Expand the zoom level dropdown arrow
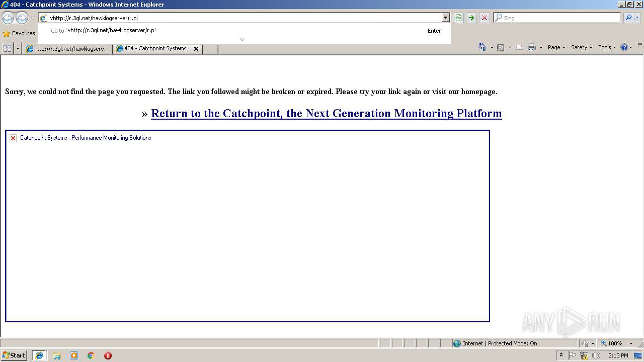 631,343
